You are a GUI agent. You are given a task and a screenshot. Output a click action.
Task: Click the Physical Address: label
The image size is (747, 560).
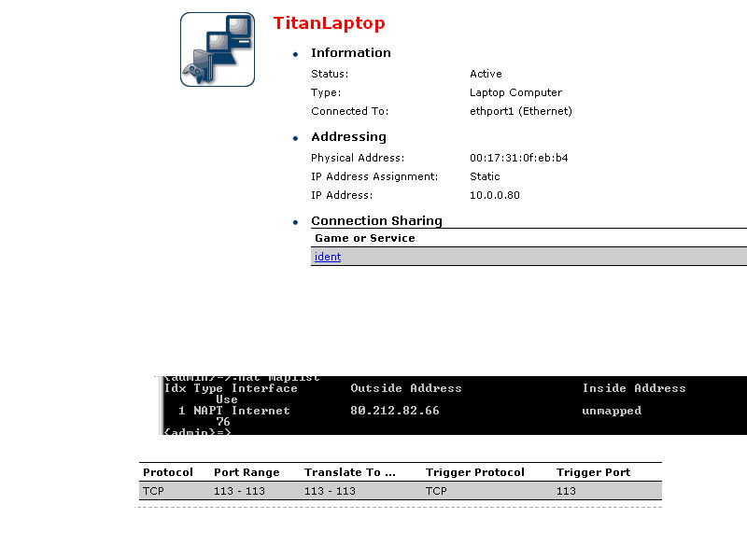(358, 158)
